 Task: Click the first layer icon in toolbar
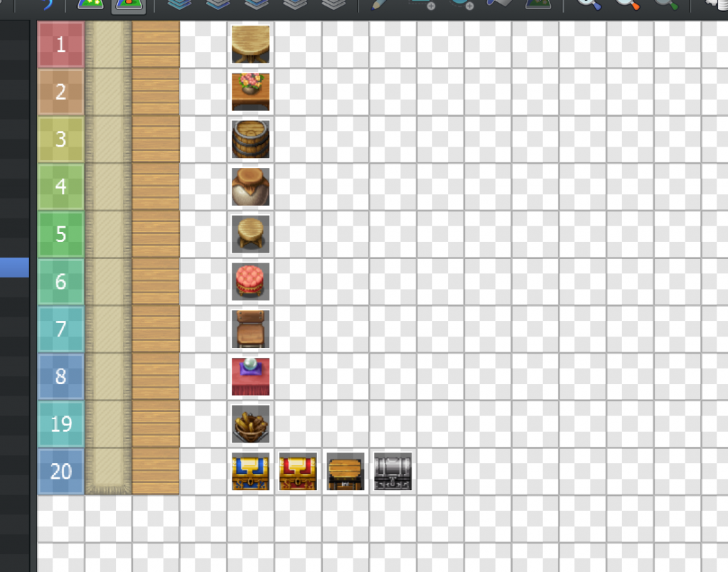(180, 5)
